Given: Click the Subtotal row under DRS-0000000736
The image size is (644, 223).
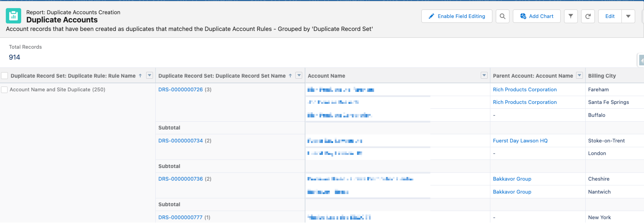Looking at the screenshot, I should [169, 205].
